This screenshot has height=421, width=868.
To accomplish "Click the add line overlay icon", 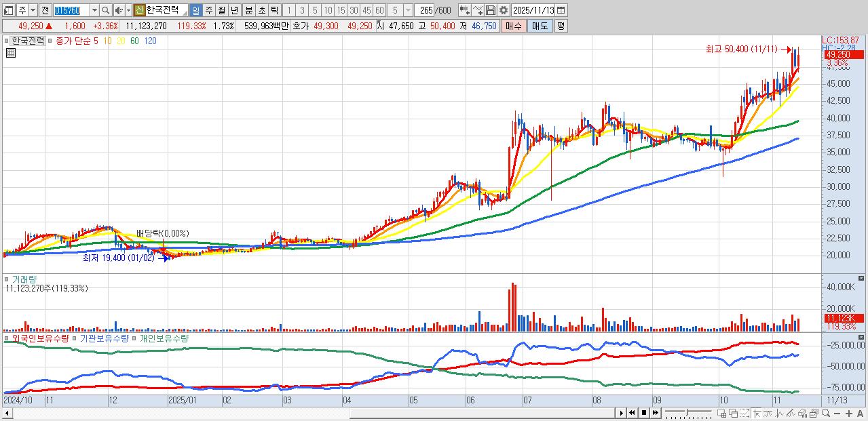I will tap(478, 10).
